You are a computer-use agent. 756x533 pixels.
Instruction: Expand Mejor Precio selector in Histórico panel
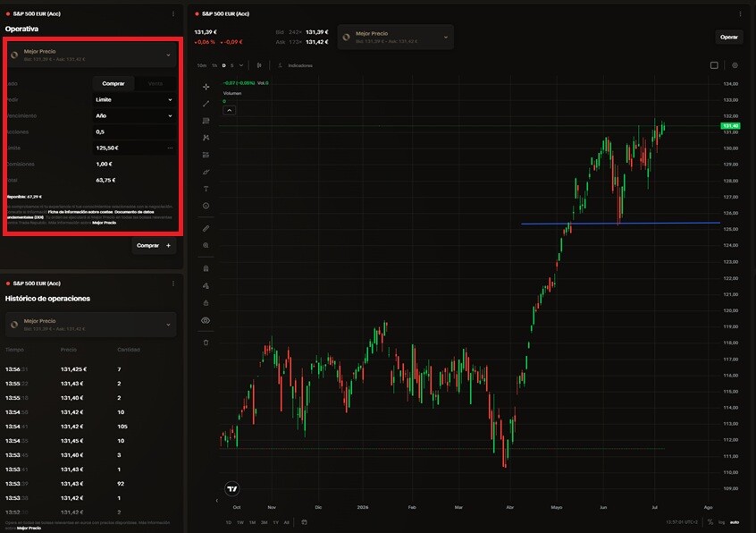click(91, 325)
